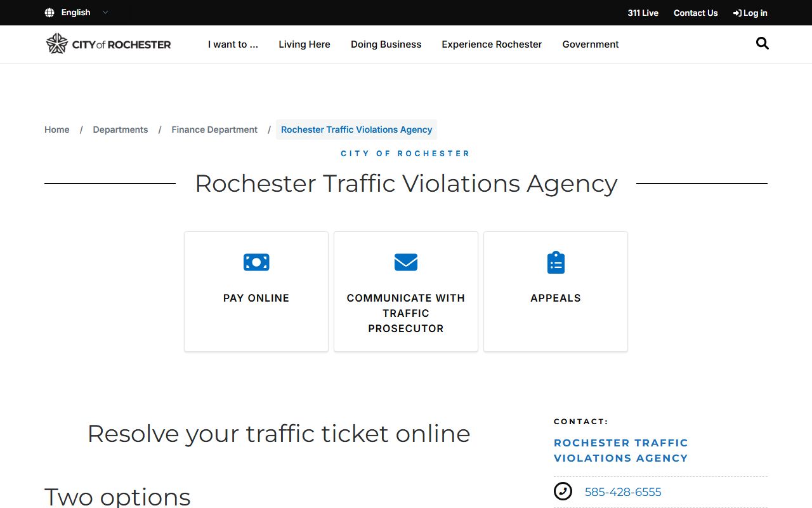Call phone number 585-428-6555
812x508 pixels.
(623, 492)
